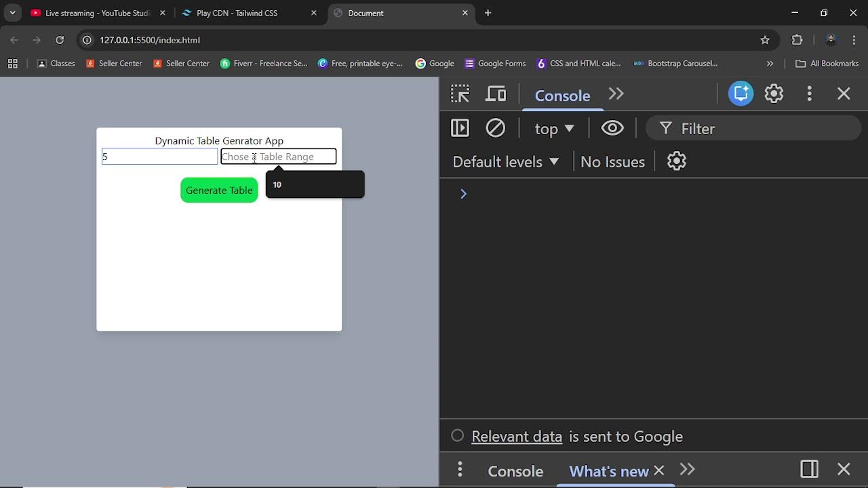Pick the autofill suggestion 10
The width and height of the screenshot is (868, 488).
[x=315, y=184]
